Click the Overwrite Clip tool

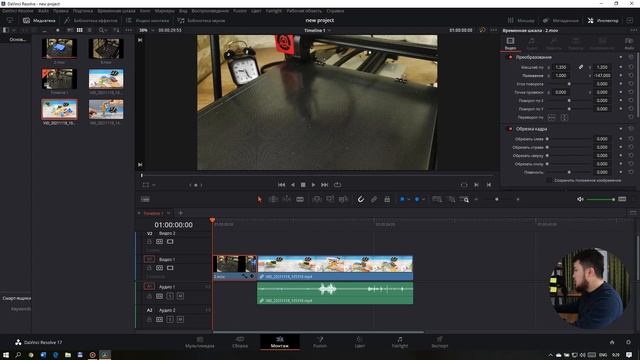[330, 199]
